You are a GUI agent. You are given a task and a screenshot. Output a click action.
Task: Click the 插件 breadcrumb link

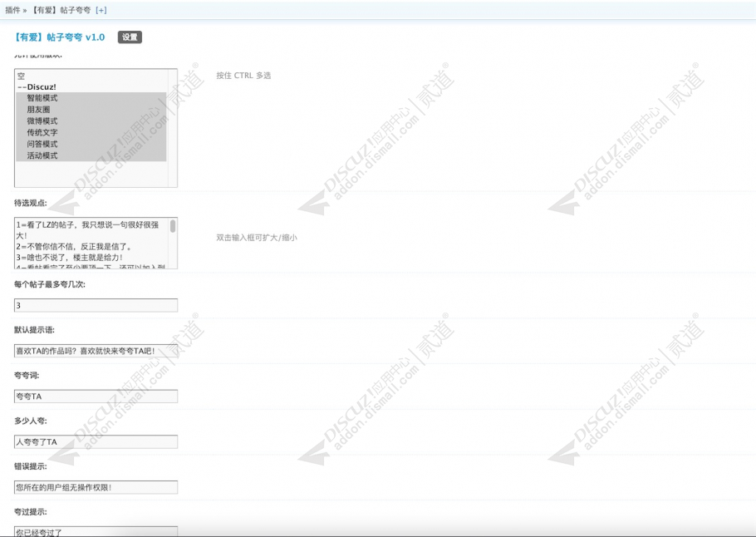[x=12, y=10]
